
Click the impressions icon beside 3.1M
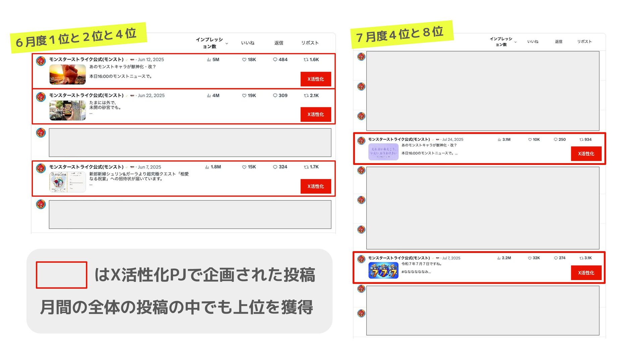click(499, 139)
